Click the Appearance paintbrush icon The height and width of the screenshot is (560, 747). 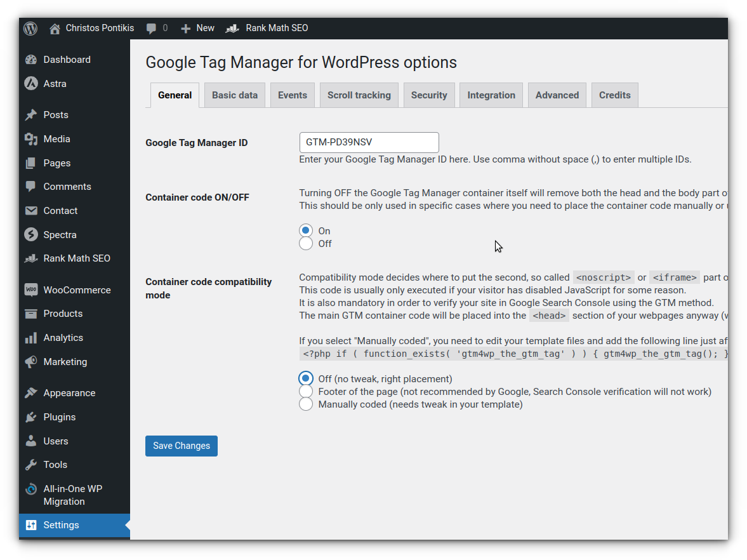(31, 393)
